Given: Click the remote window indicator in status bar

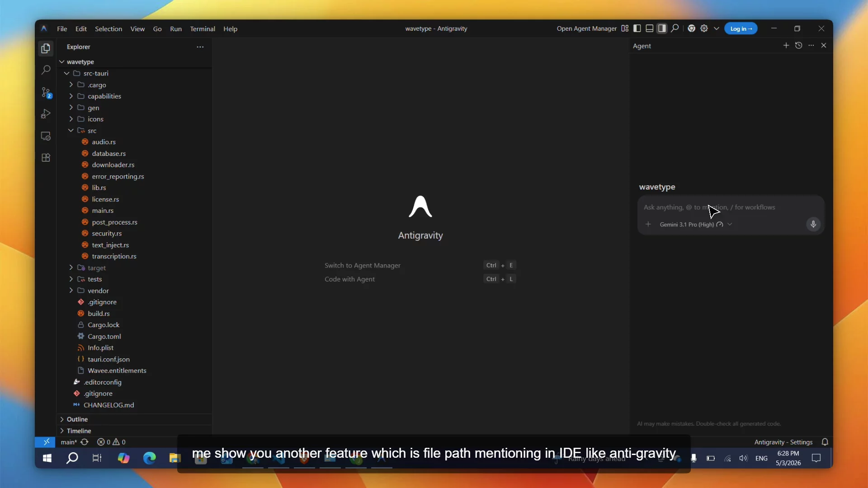Looking at the screenshot, I should point(45,442).
